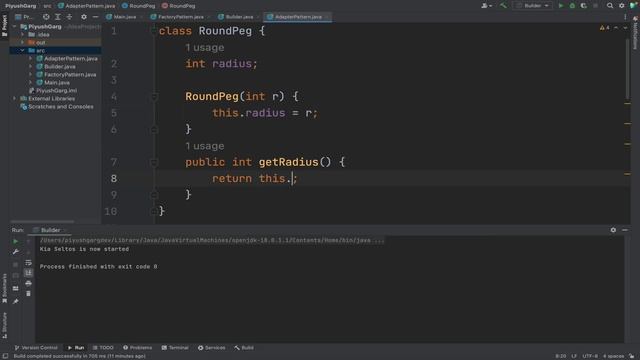640x360 pixels.
Task: Expand AdapterPattern.java in project tree
Action: 31,58
